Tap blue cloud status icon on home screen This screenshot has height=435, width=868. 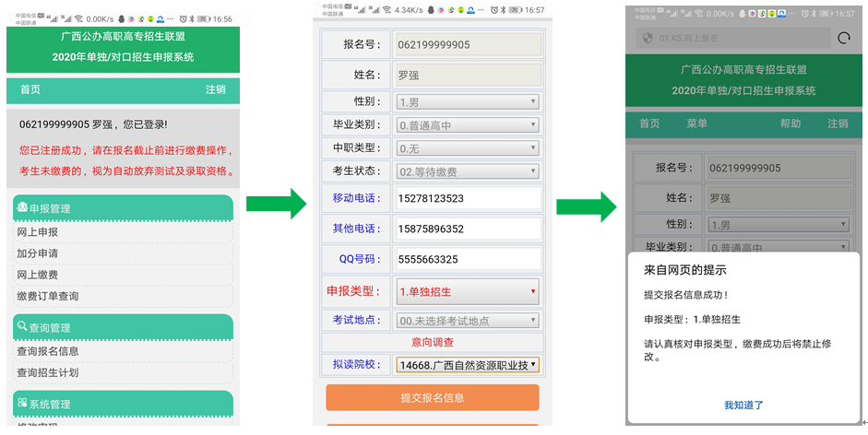click(x=161, y=18)
